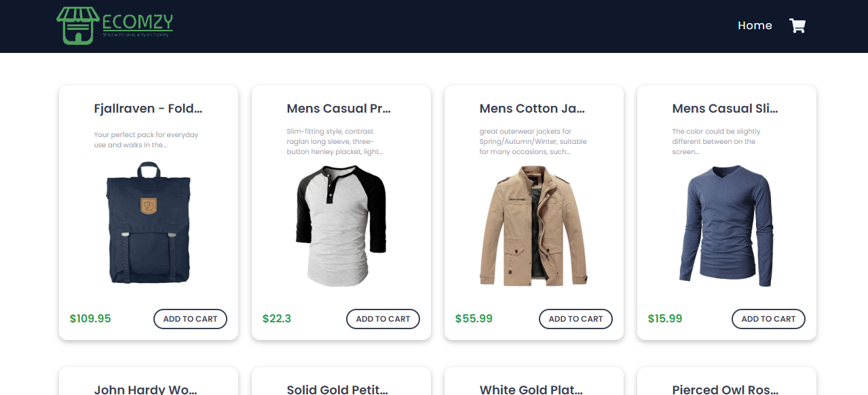This screenshot has width=868, height=395.
Task: Open the Pierced Owl Ros... product card
Action: point(727,381)
